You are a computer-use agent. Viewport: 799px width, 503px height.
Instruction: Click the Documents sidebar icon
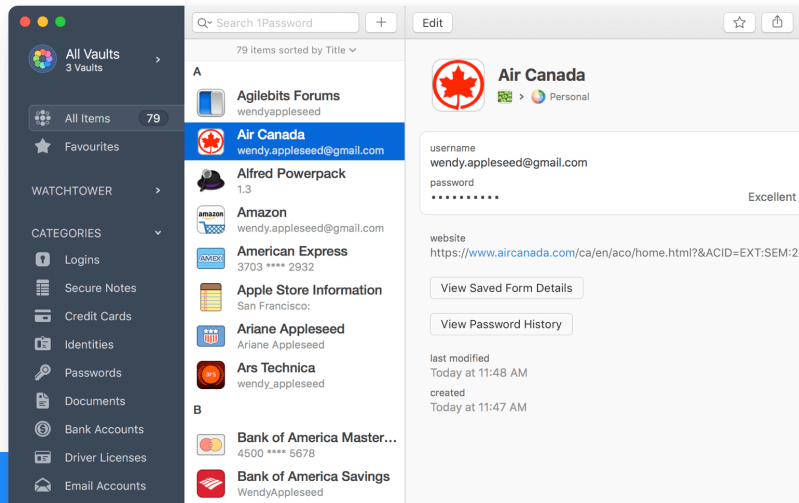click(43, 401)
